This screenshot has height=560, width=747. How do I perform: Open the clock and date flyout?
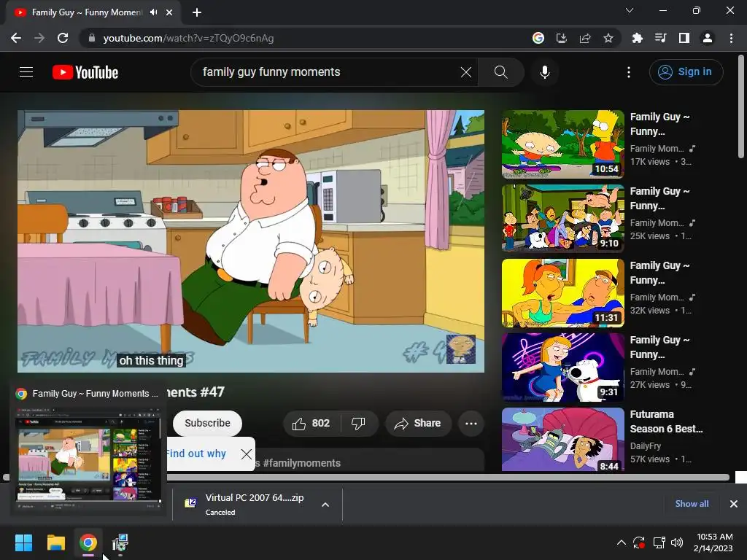(713, 542)
